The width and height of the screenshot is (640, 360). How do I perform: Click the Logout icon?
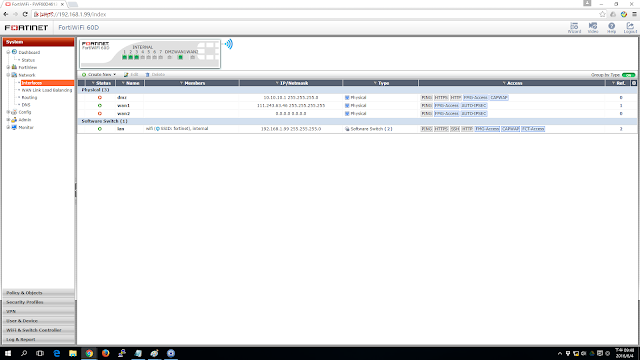[x=630, y=27]
